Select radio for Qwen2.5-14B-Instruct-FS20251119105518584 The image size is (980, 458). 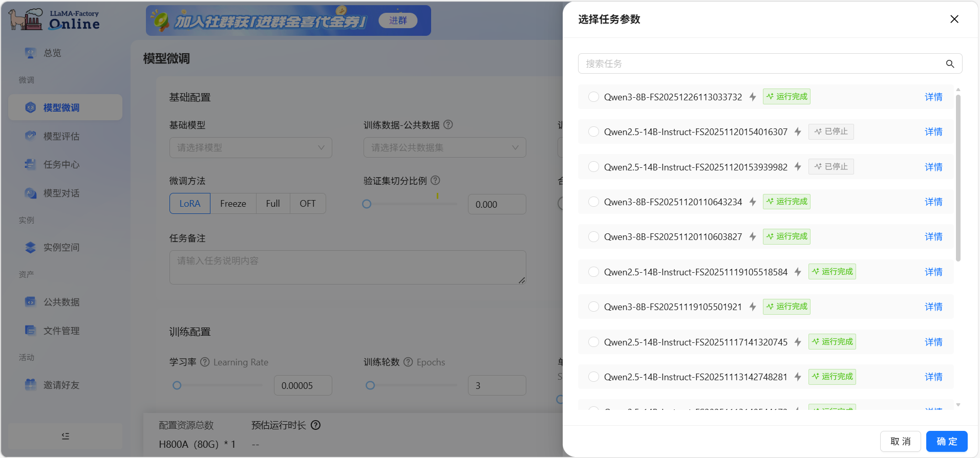pos(593,272)
